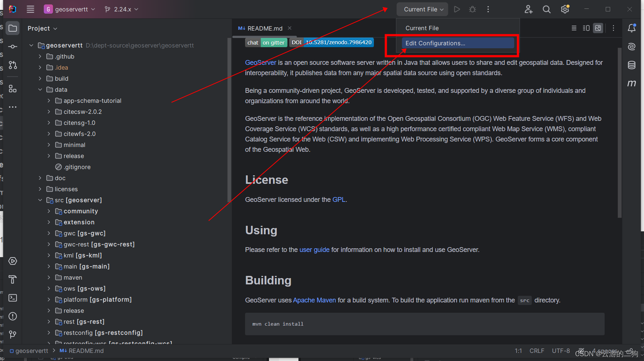Select the licenses folder

(x=62, y=189)
